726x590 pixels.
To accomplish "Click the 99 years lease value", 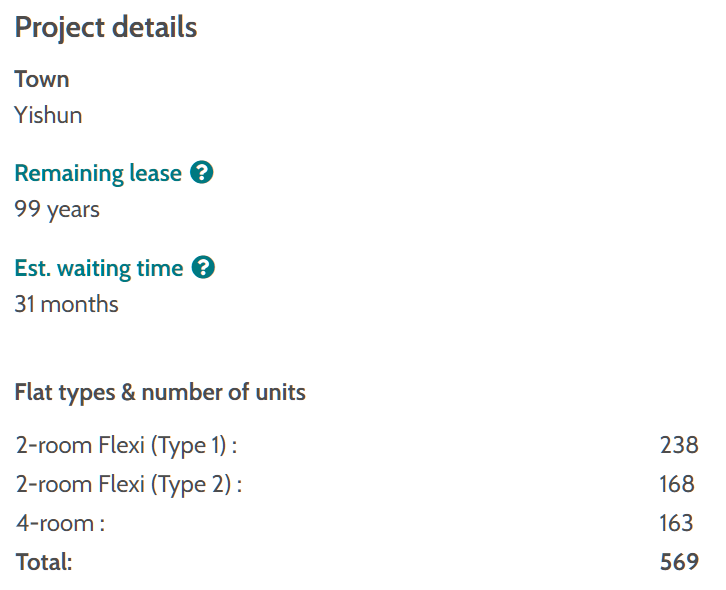I will click(x=57, y=209).
